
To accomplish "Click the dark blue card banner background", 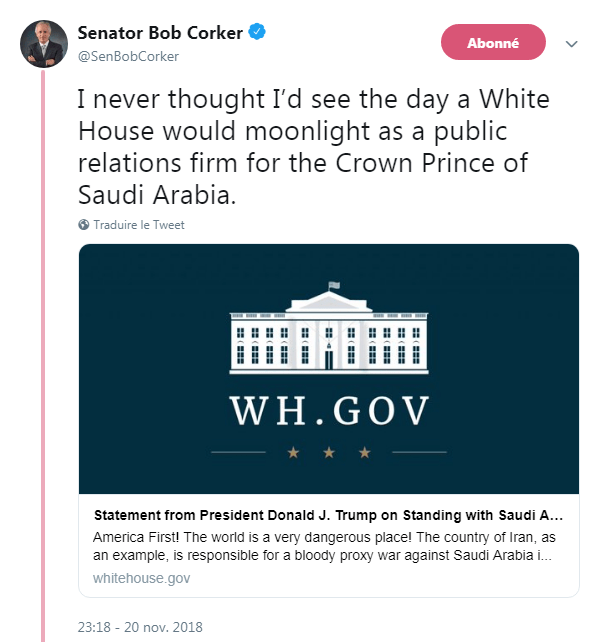I will [x=150, y=300].
